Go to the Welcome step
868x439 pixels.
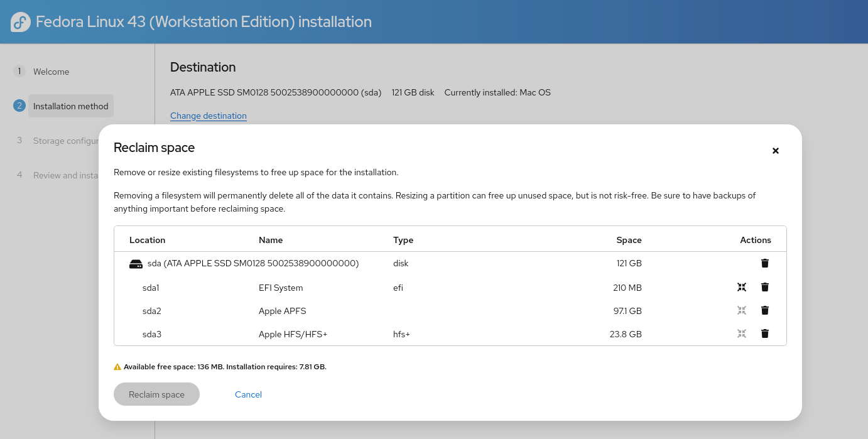[51, 72]
